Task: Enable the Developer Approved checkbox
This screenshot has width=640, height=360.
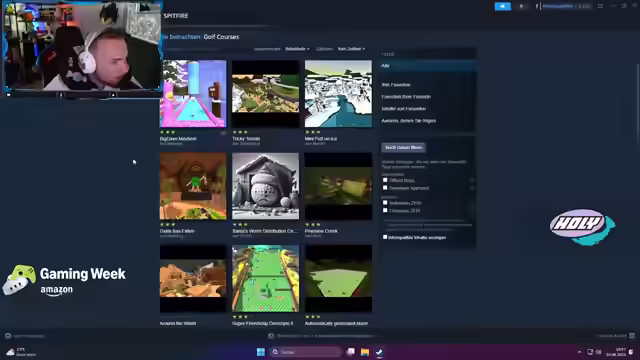Action: coord(385,188)
